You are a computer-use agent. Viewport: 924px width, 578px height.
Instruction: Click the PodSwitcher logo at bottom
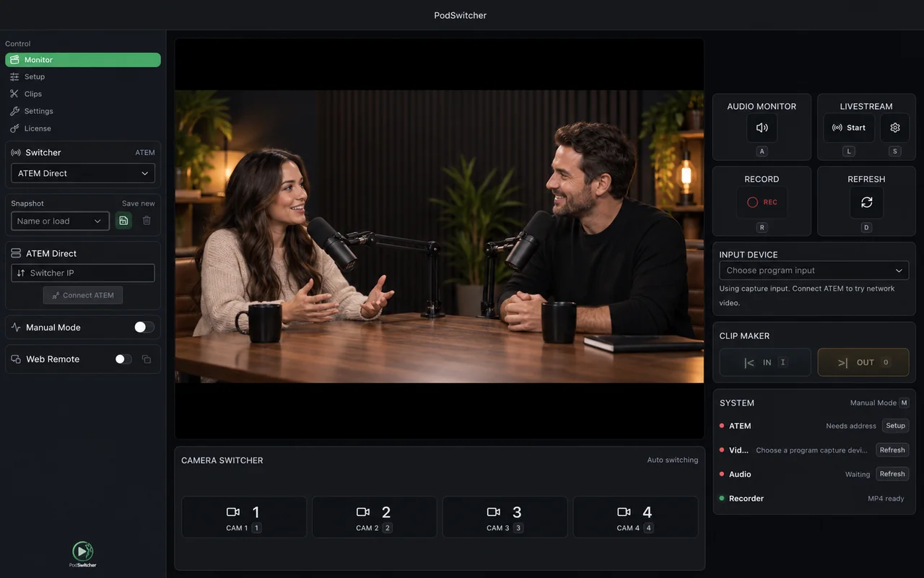pyautogui.click(x=83, y=554)
